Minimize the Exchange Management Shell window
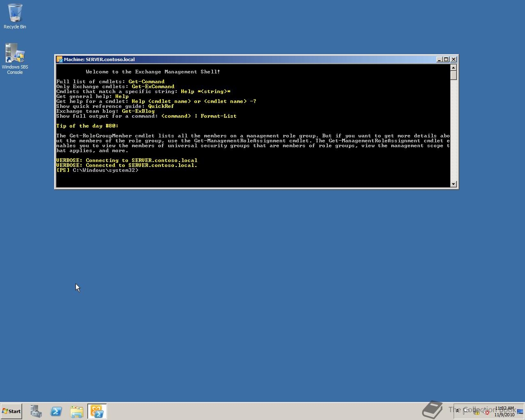The width and height of the screenshot is (525, 420). point(439,59)
